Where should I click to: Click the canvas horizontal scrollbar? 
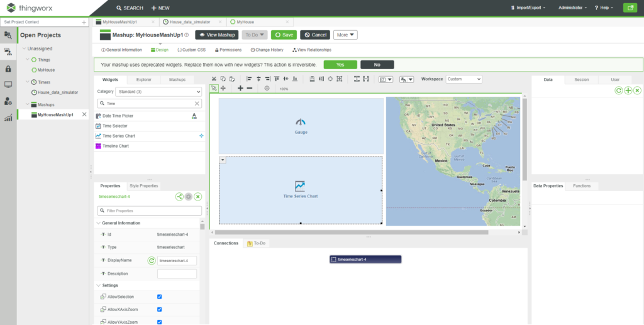click(351, 232)
